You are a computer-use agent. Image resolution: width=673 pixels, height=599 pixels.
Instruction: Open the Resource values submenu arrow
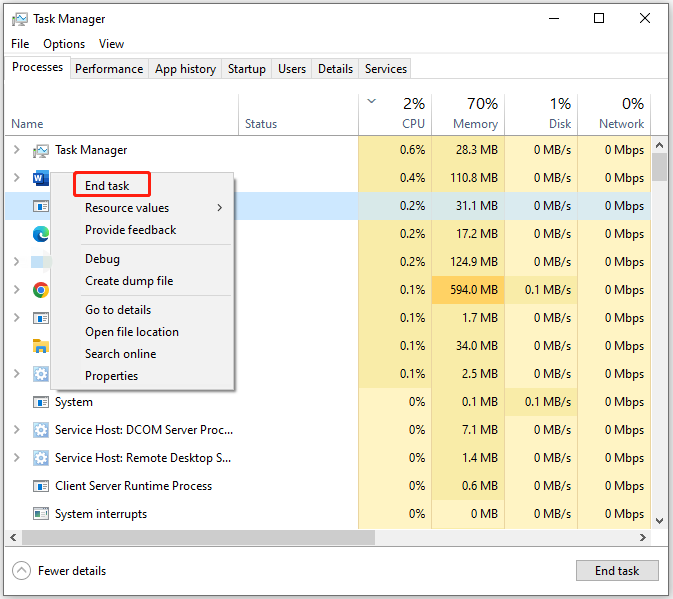click(220, 208)
